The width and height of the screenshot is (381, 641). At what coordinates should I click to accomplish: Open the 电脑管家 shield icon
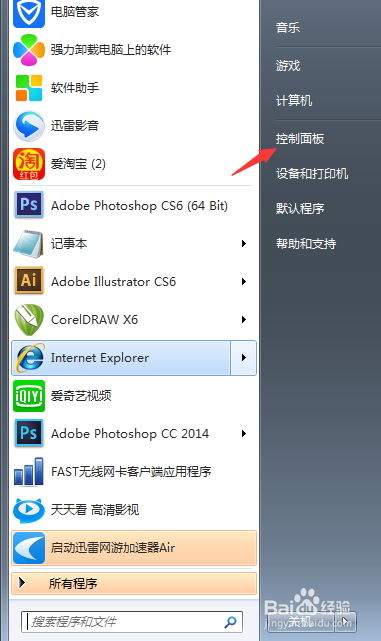pos(29,12)
